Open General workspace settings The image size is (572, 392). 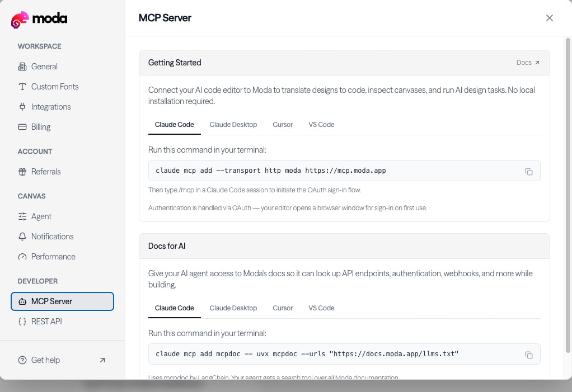coord(62,67)
